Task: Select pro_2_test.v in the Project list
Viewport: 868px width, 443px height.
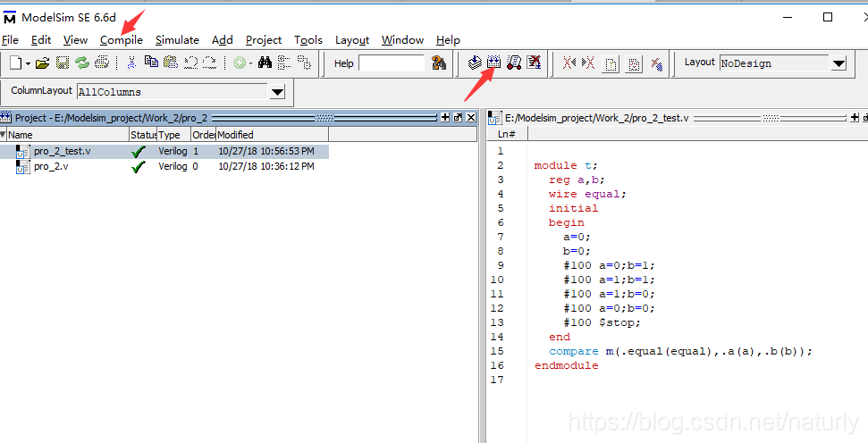Action: point(62,151)
